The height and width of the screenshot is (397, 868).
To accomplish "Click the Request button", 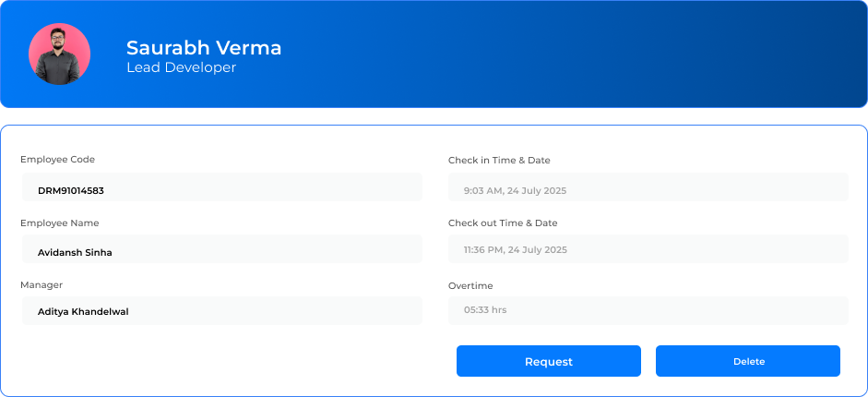I will pos(548,361).
